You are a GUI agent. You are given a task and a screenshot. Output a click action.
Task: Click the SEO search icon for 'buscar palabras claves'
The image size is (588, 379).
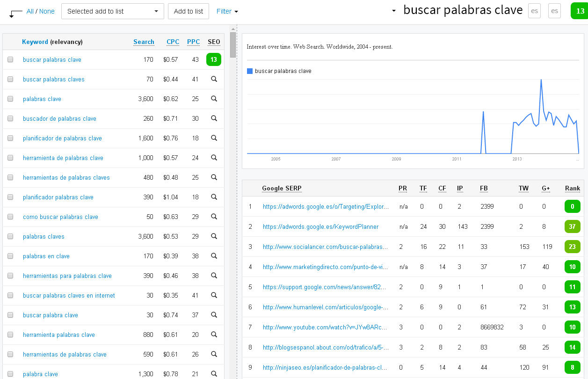(214, 79)
